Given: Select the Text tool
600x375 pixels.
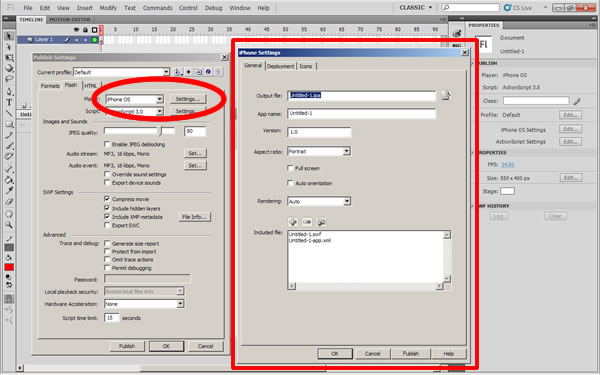Looking at the screenshot, I should tap(9, 103).
